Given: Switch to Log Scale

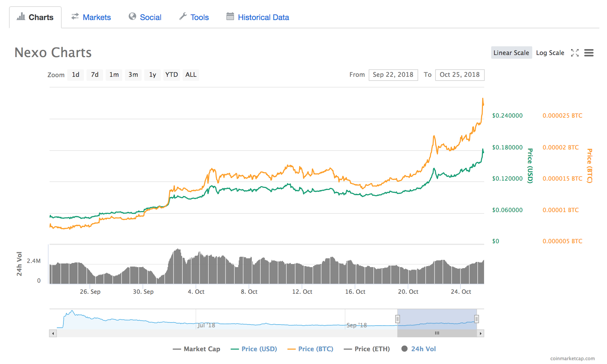Looking at the screenshot, I should pos(550,53).
